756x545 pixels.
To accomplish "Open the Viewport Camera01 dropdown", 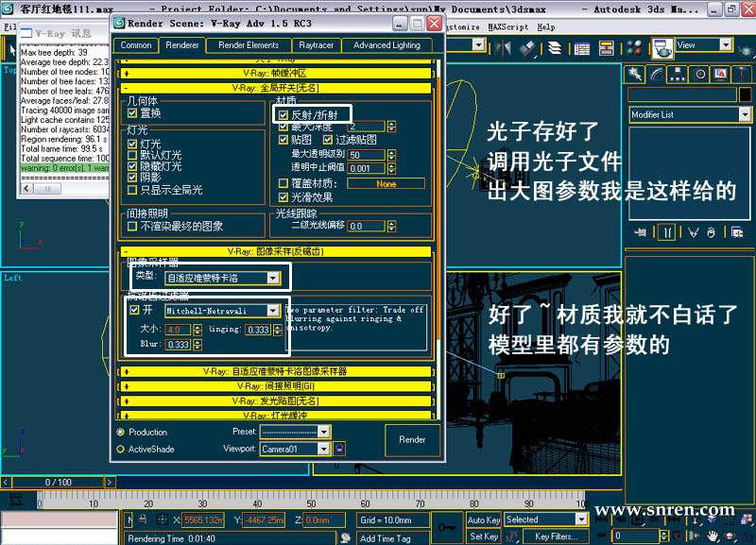I will (x=324, y=449).
